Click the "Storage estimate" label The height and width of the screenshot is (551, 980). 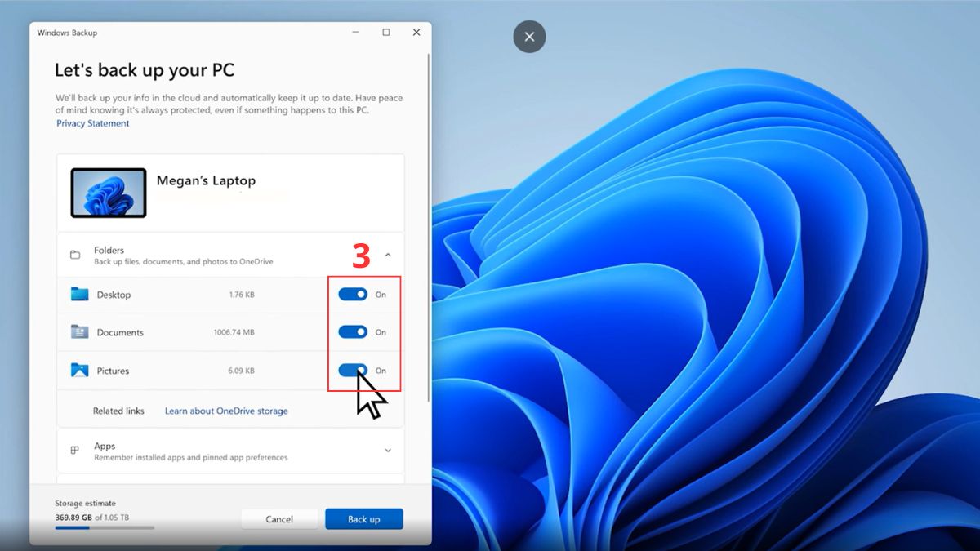click(x=85, y=504)
